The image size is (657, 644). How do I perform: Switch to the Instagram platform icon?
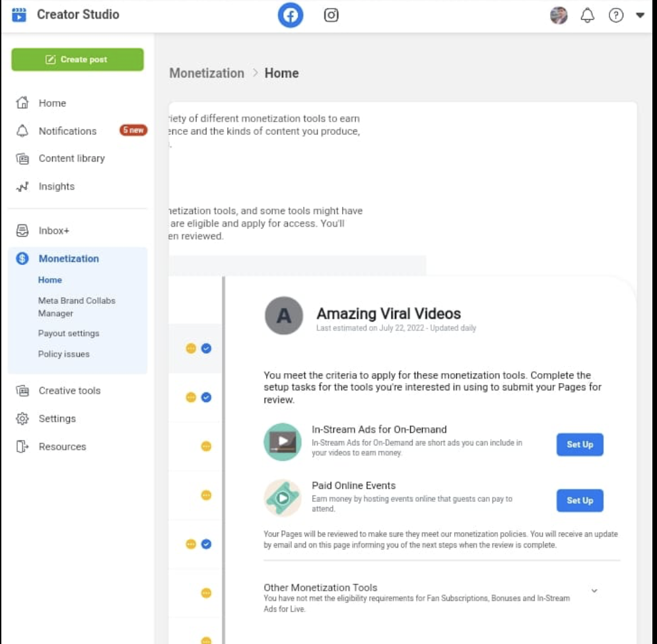coord(331,15)
